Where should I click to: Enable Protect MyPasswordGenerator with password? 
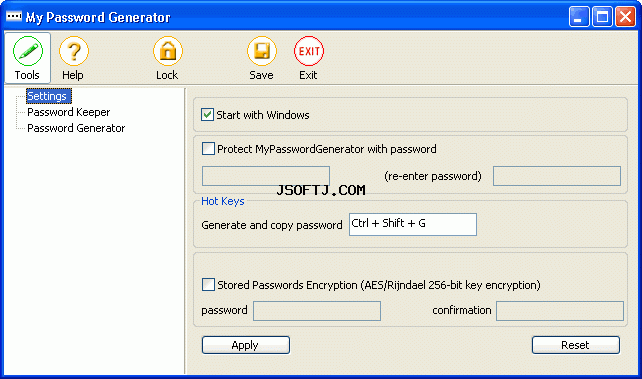(208, 149)
